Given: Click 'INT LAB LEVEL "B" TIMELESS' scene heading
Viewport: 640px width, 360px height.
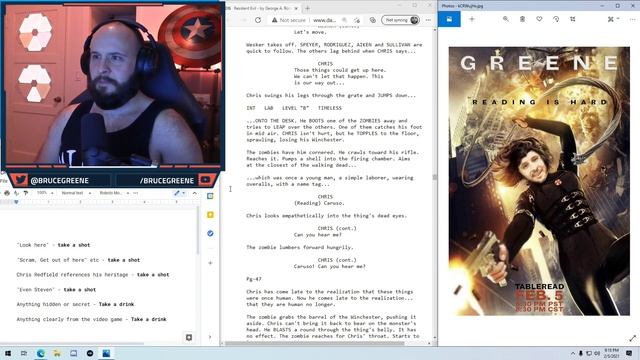Looking at the screenshot, I should pos(294,108).
